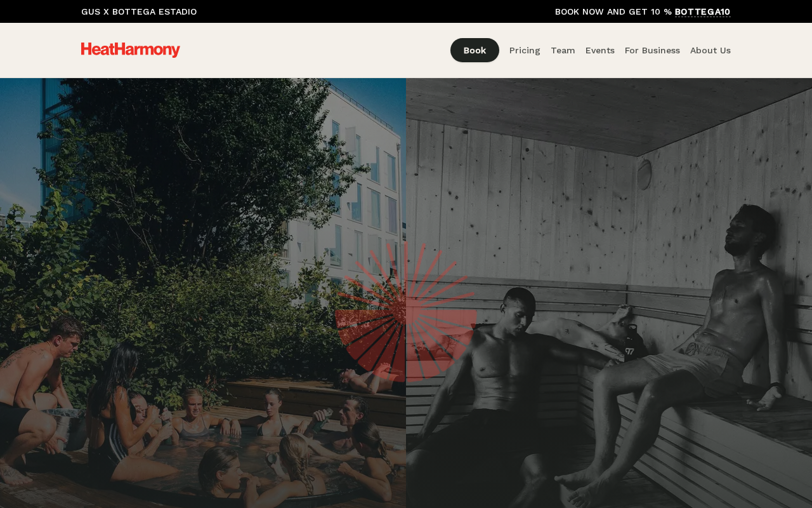Image resolution: width=812 pixels, height=508 pixels.
Task: Open the Pricing page
Action: (x=525, y=50)
